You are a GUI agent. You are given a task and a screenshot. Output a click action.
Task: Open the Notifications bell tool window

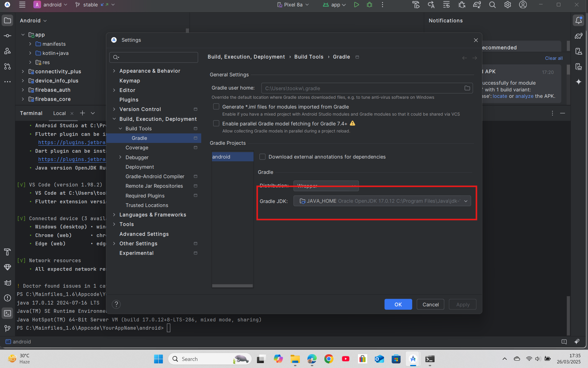(579, 21)
